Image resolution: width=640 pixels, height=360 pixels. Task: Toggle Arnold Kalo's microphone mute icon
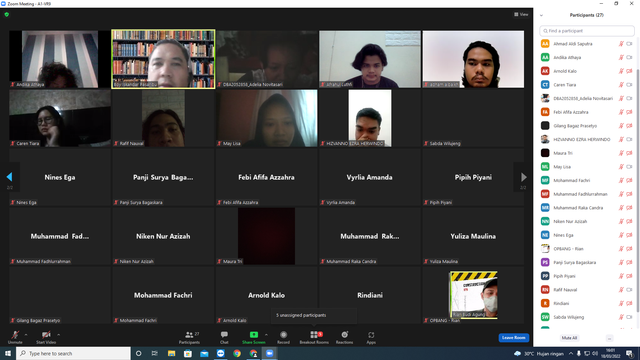621,71
